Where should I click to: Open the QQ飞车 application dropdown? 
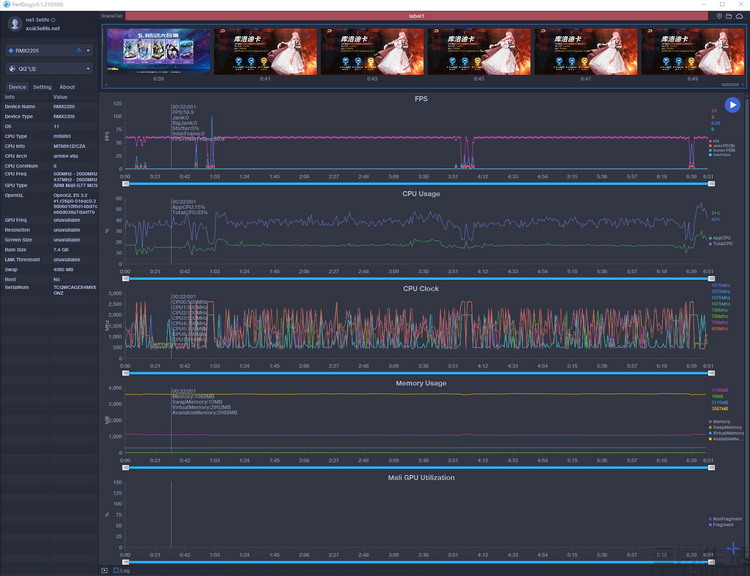coord(49,68)
